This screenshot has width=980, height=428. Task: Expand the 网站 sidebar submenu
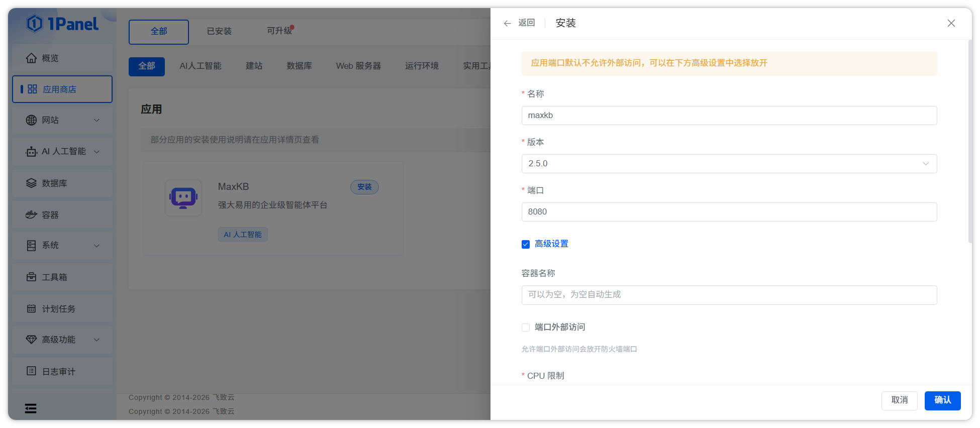click(x=96, y=121)
